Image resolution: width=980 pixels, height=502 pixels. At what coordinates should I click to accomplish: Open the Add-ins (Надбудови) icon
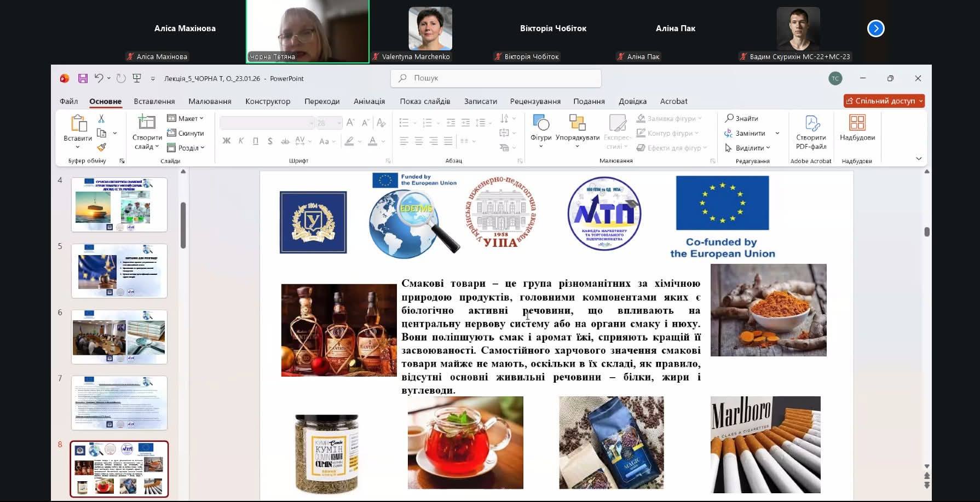(857, 128)
